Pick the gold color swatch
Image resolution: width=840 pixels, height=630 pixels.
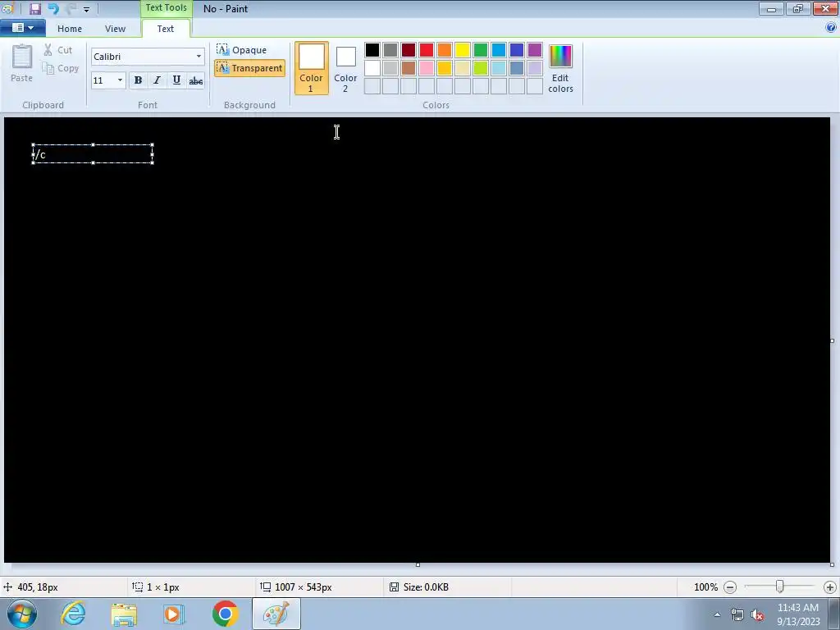pos(445,68)
